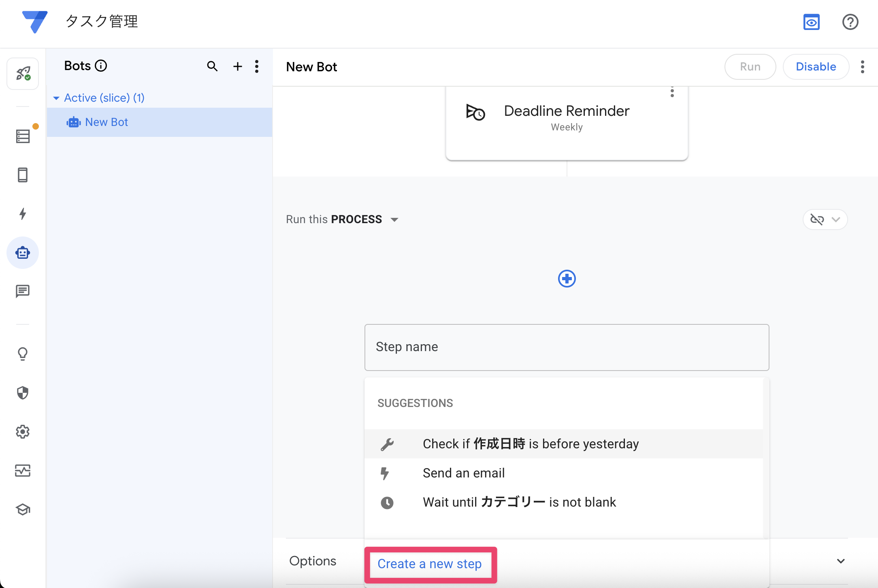Screen dimensions: 878x588
Task: Click the Step name input field
Action: tap(566, 347)
